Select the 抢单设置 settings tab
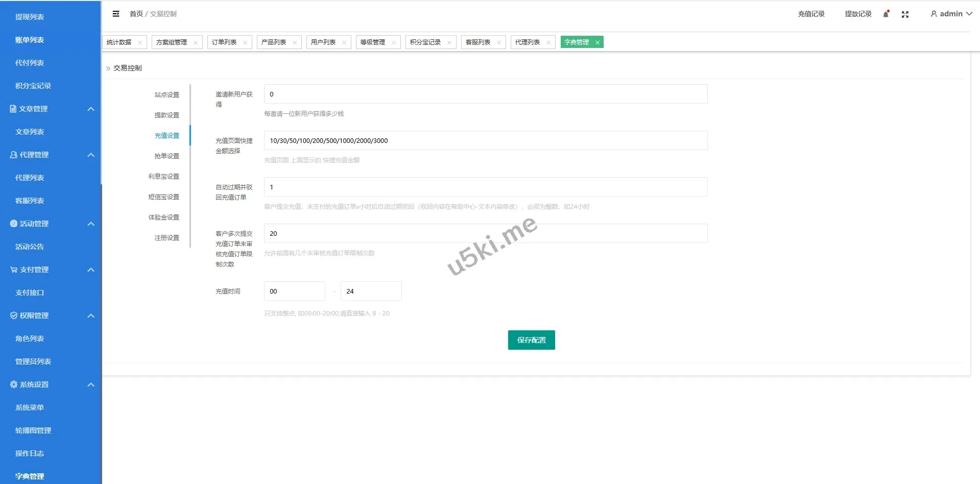Screen dimensions: 980x484 click(x=166, y=156)
